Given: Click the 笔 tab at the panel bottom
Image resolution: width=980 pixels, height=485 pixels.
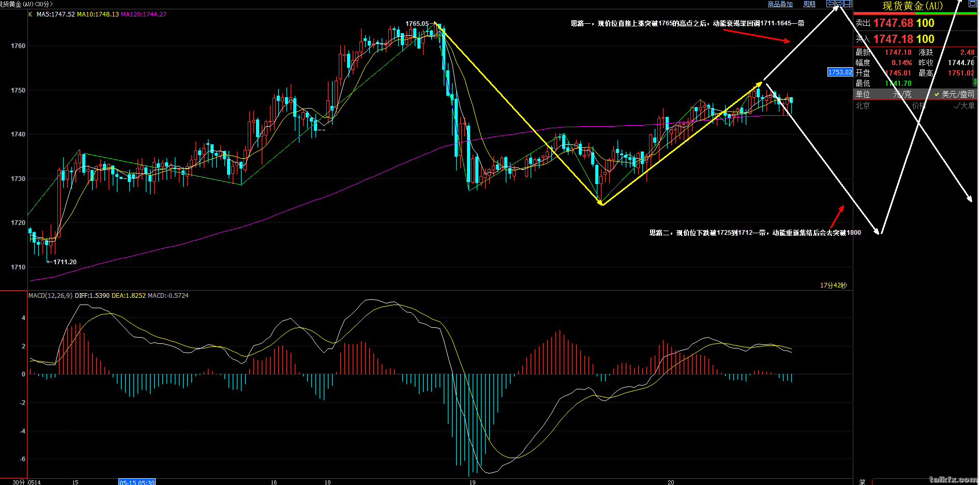Looking at the screenshot, I should (862, 481).
